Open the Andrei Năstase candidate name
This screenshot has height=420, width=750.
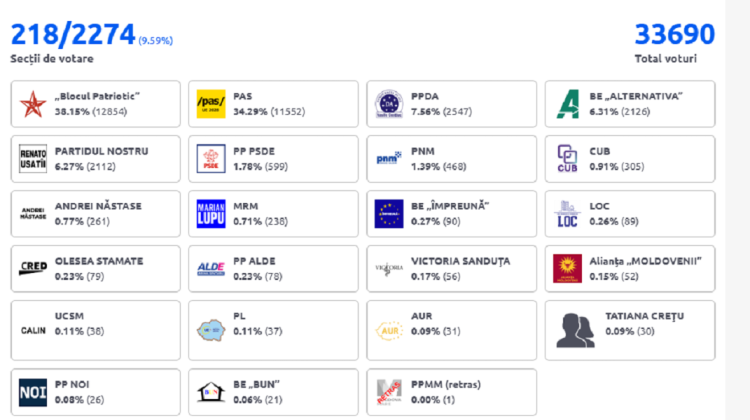click(x=98, y=206)
